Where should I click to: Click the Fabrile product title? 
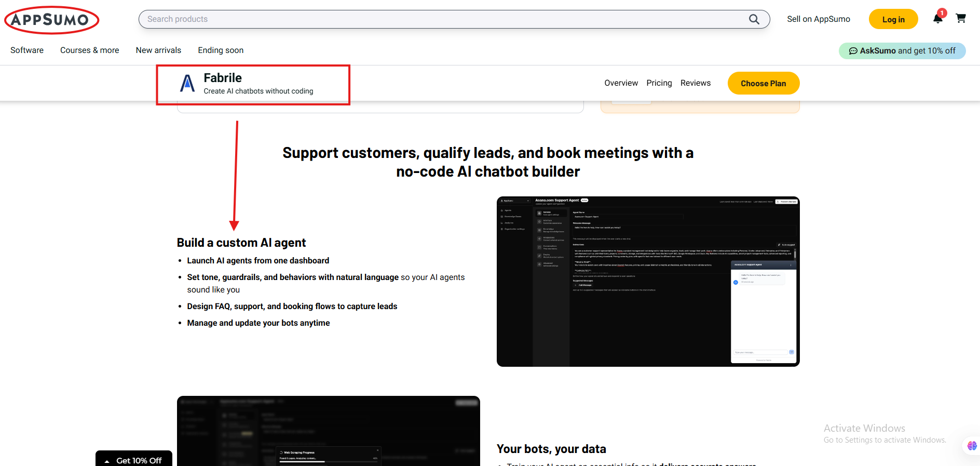click(223, 78)
